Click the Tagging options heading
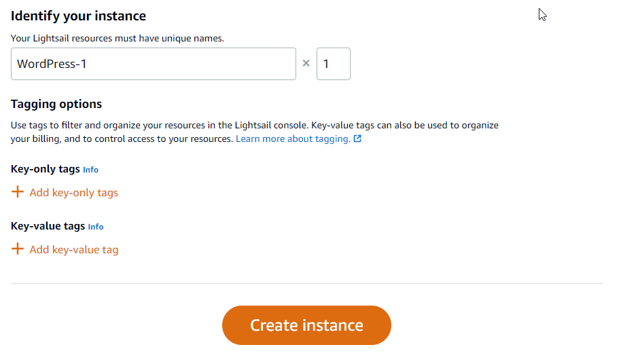The image size is (623, 364). click(x=56, y=104)
